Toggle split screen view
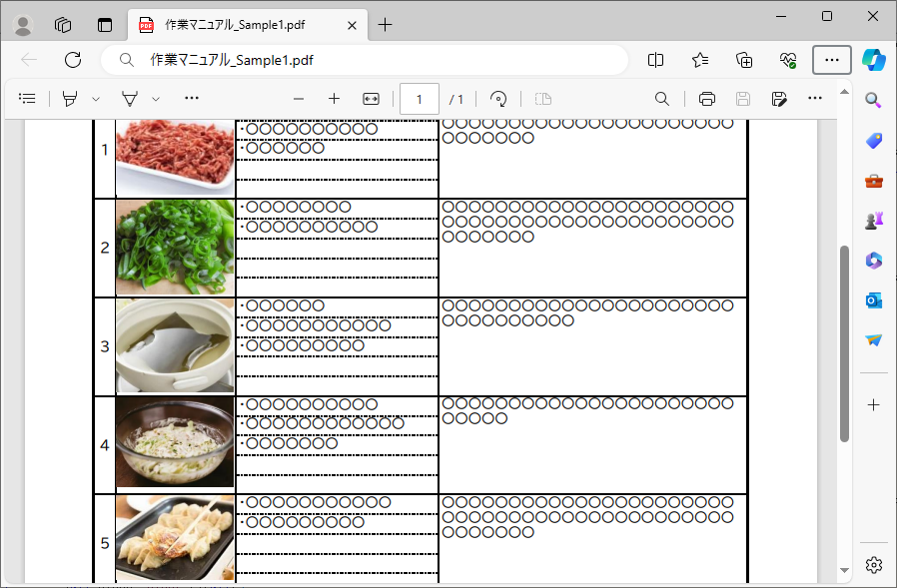 tap(655, 60)
